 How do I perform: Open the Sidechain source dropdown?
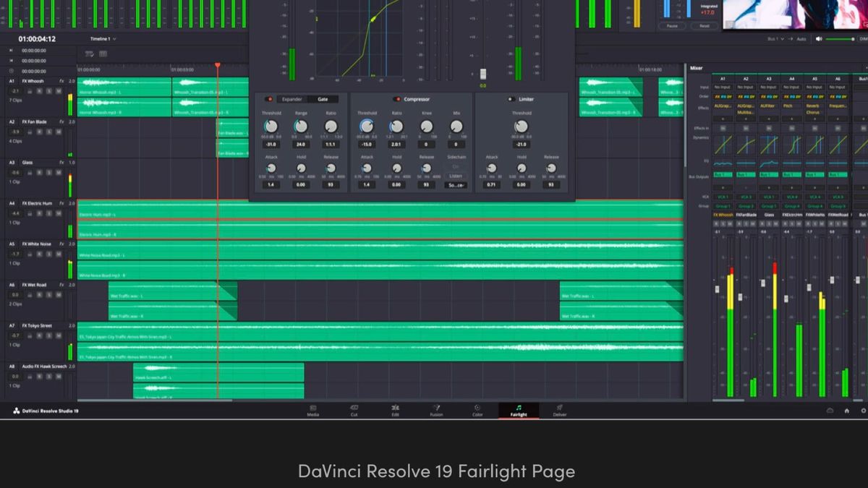coord(456,185)
